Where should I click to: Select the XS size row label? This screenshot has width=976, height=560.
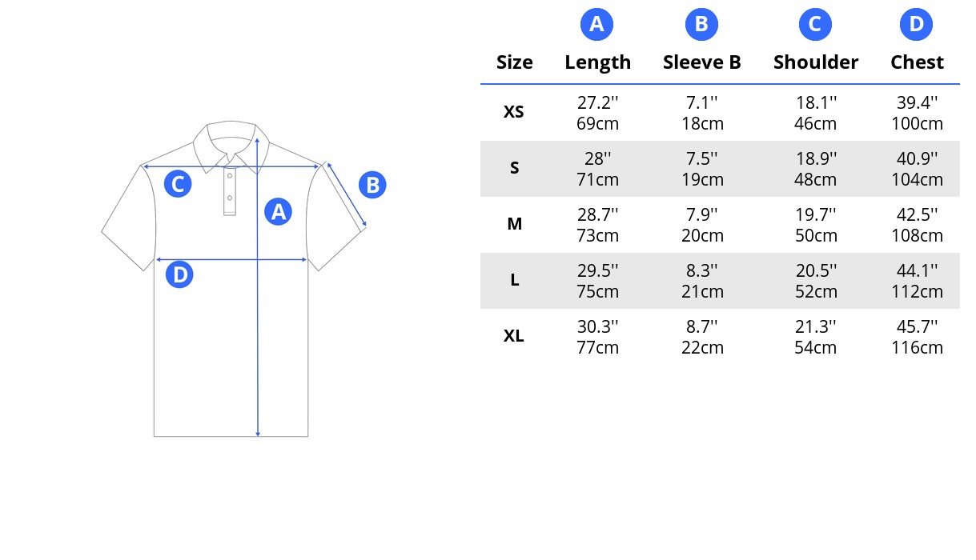pyautogui.click(x=514, y=112)
